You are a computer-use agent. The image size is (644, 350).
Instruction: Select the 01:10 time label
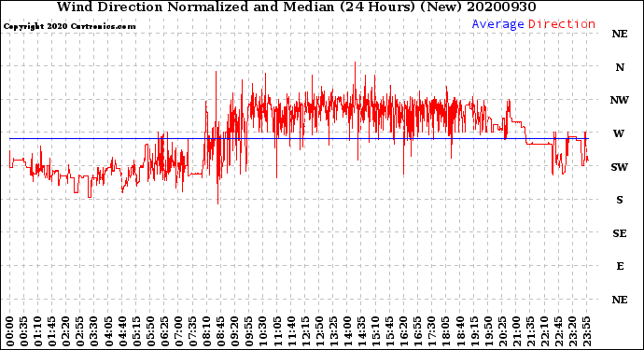point(37,331)
